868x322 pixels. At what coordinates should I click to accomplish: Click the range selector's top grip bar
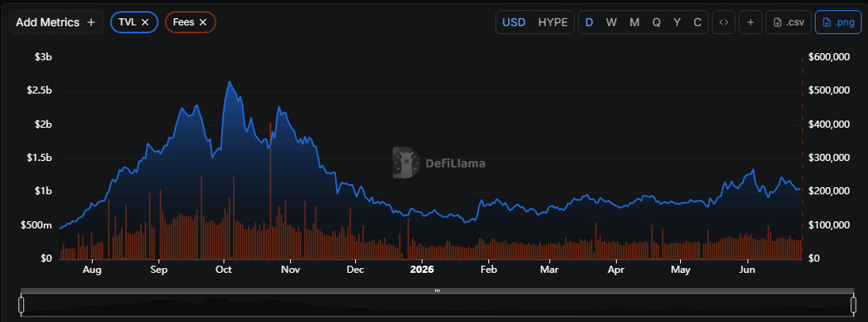(x=438, y=290)
